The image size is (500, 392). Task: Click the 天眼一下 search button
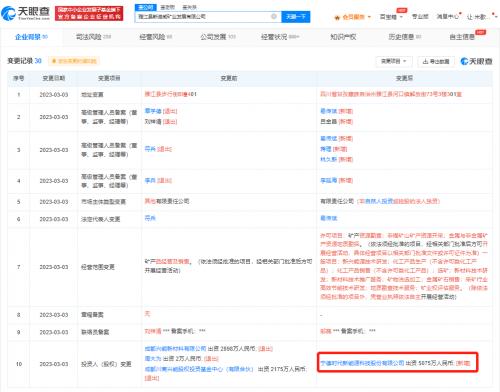coord(296,17)
